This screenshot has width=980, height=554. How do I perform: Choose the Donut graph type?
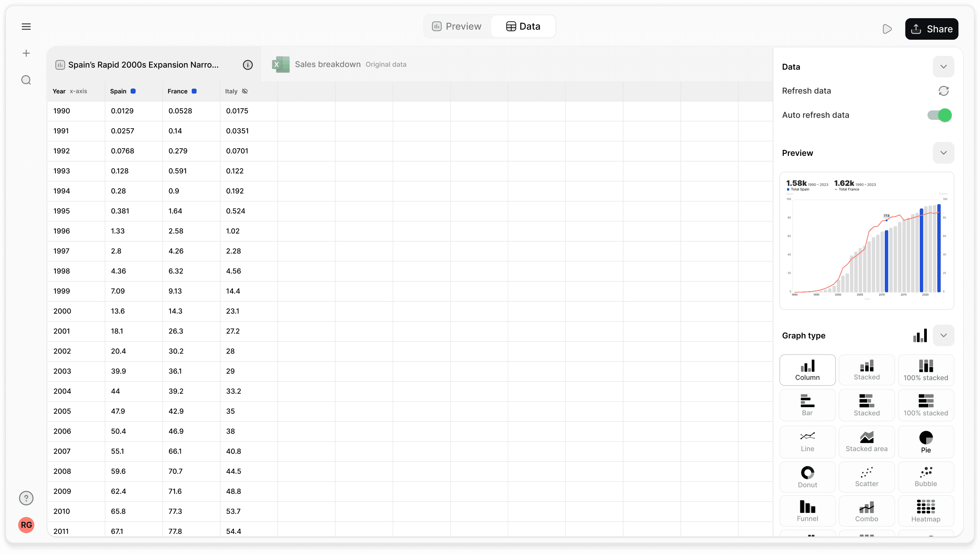point(807,477)
